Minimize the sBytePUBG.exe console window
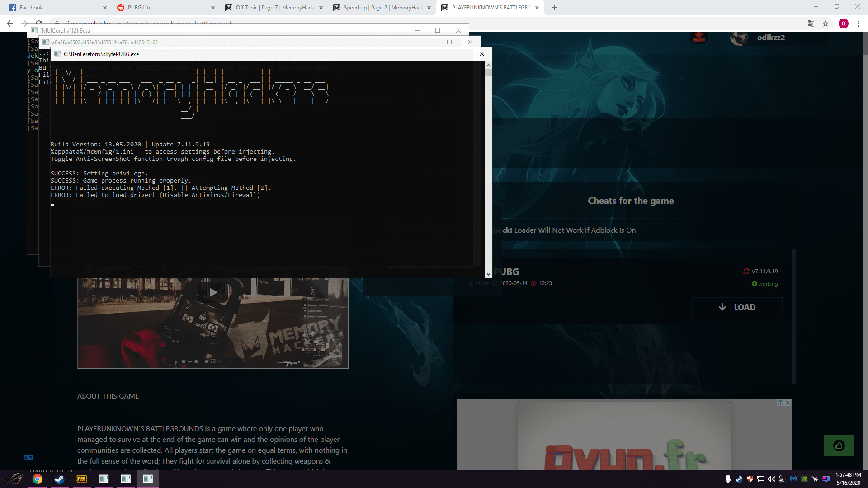Viewport: 868px width, 488px height. coord(440,54)
